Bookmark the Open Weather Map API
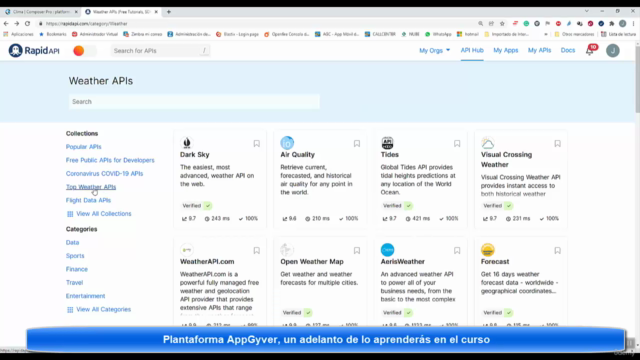 tap(357, 251)
